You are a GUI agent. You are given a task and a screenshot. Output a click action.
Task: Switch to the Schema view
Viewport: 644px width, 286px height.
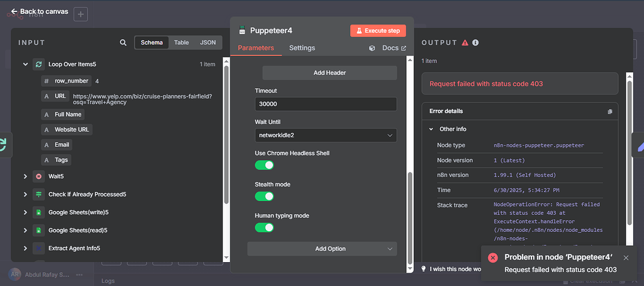click(x=152, y=42)
